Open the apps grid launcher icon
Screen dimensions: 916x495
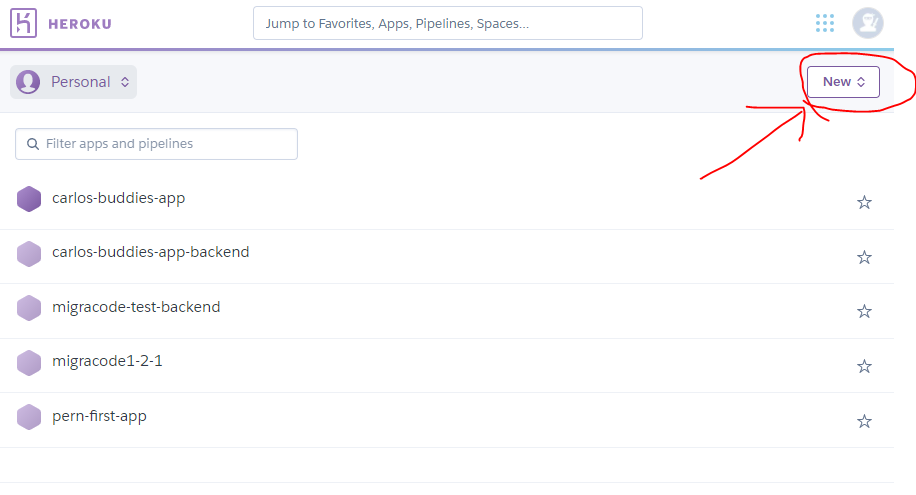(825, 23)
